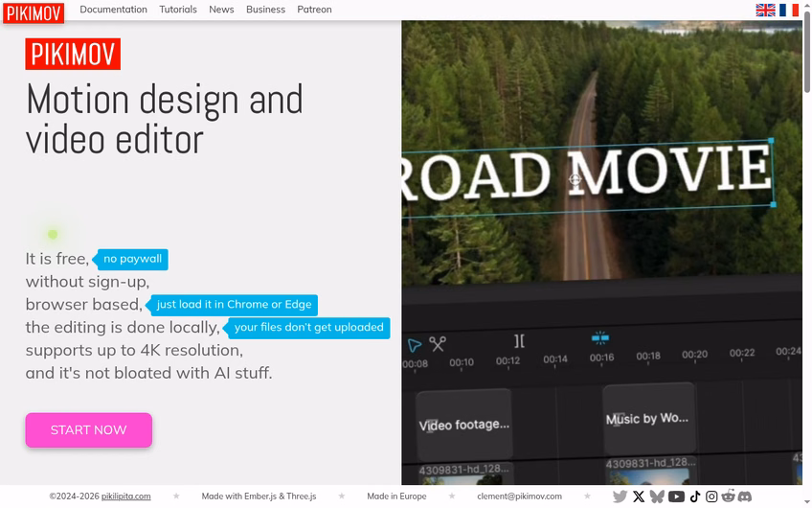Open the Bluesky butterfly icon
This screenshot has width=812, height=508.
[657, 496]
